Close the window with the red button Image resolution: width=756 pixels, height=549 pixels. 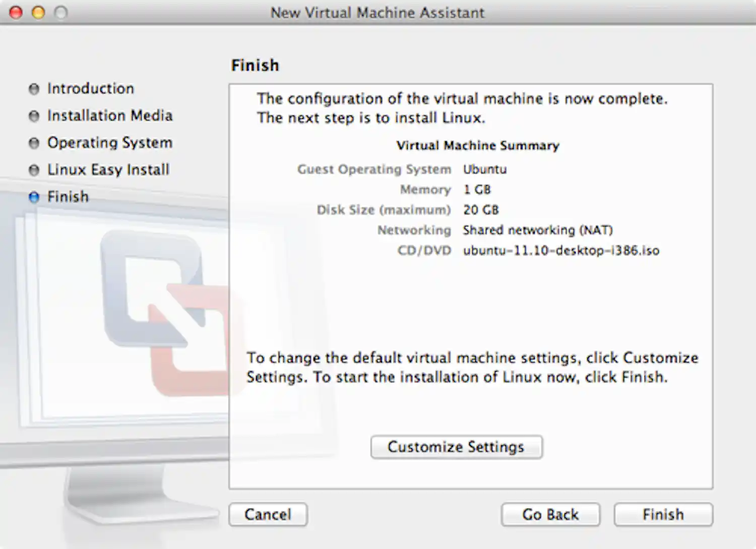16,13
